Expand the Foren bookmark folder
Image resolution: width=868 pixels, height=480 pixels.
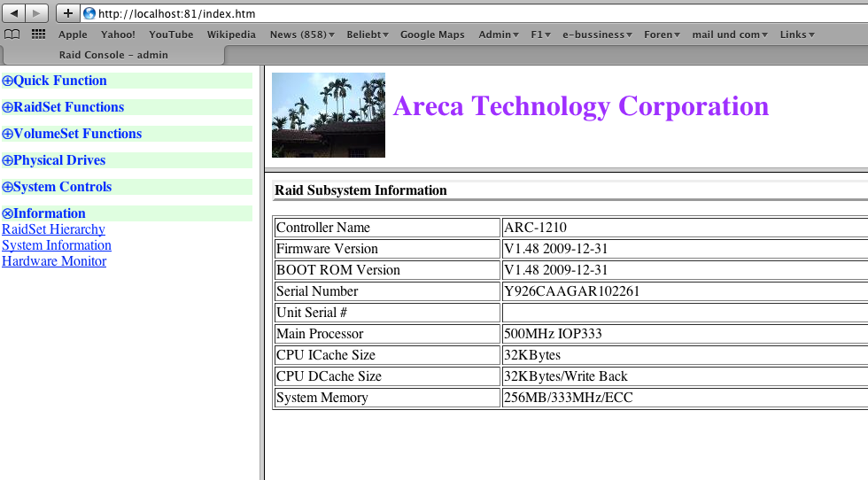[663, 35]
